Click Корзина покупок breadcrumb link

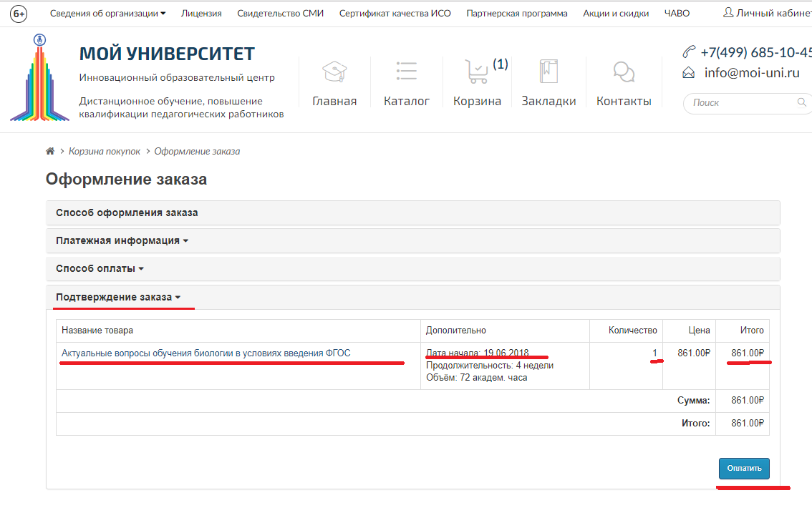(104, 152)
